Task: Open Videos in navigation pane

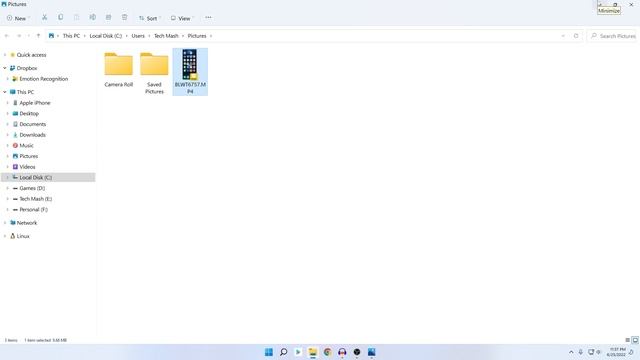Action: click(x=27, y=167)
